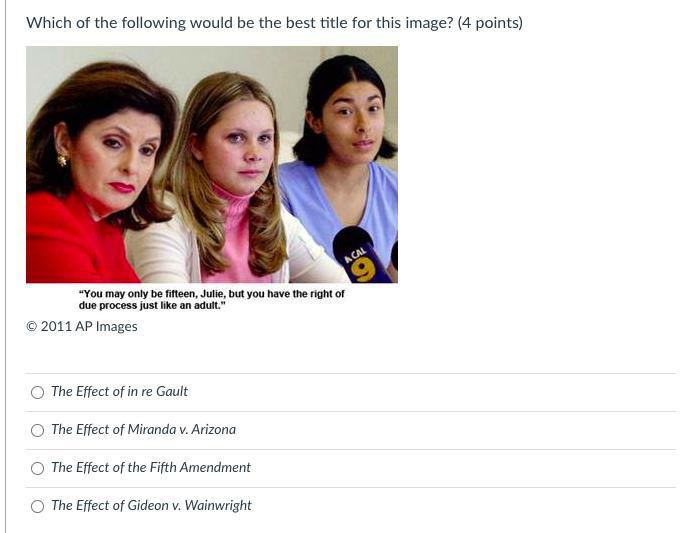Click the divider line above the first answer
692x533 pixels.
pos(350,373)
